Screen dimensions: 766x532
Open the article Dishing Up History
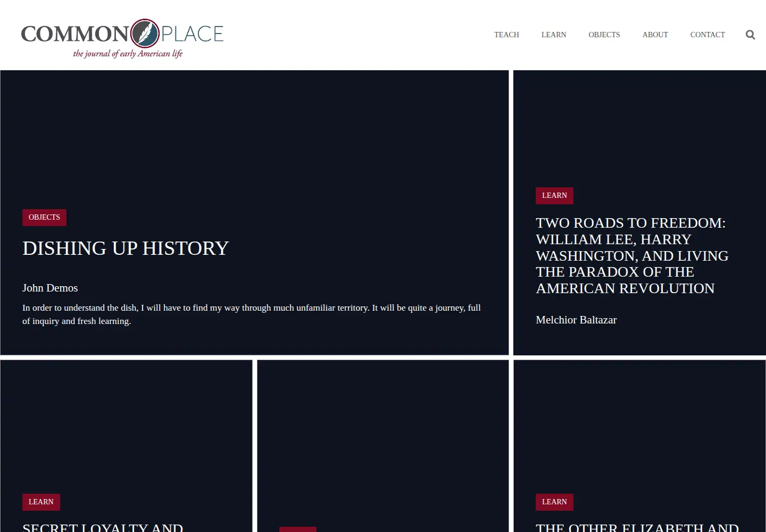pyautogui.click(x=126, y=248)
